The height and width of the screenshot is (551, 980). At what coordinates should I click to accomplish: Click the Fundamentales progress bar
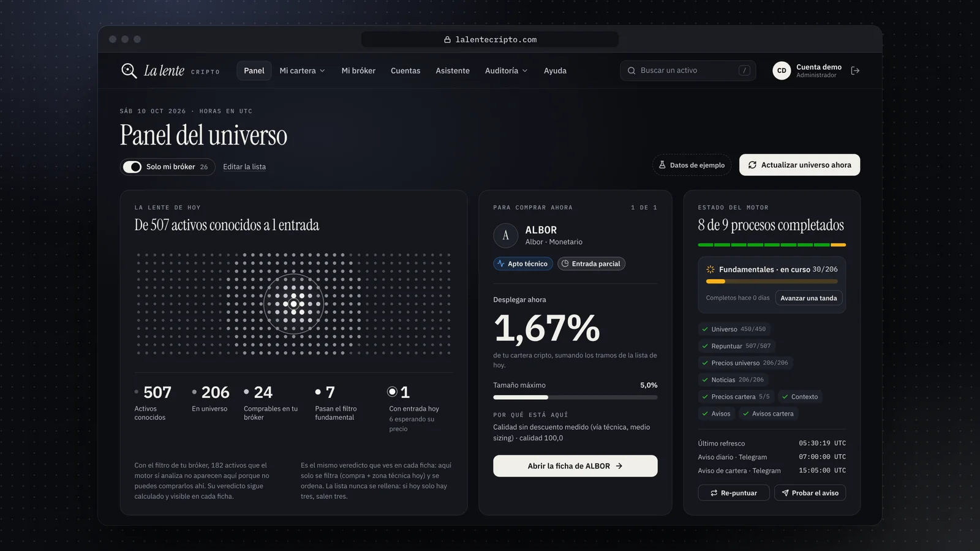[772, 282]
